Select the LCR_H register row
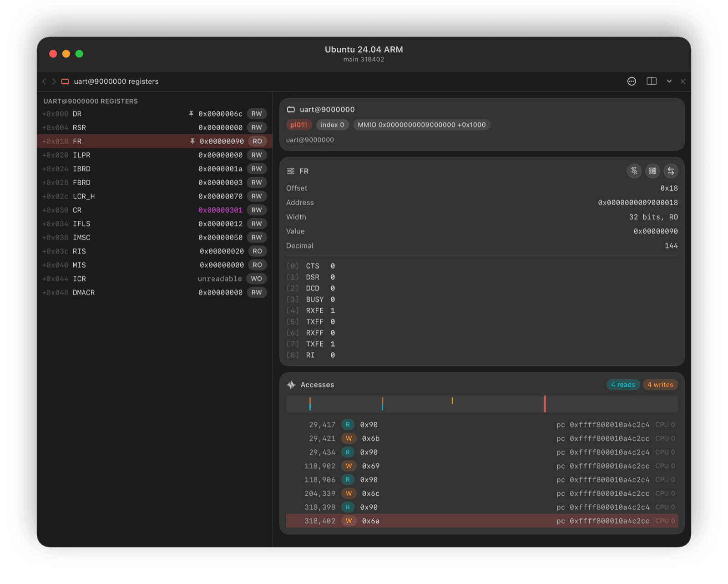The image size is (728, 584). pos(155,196)
